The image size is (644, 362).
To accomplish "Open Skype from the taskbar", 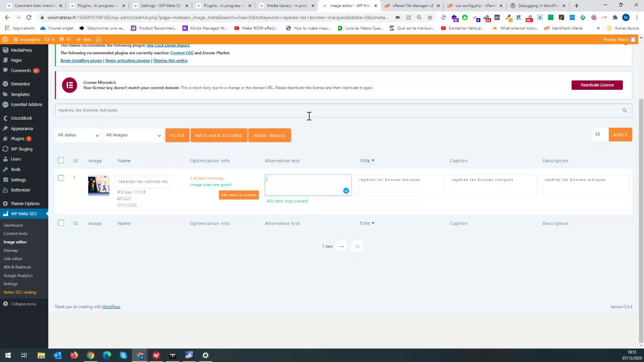I will click(x=123, y=355).
